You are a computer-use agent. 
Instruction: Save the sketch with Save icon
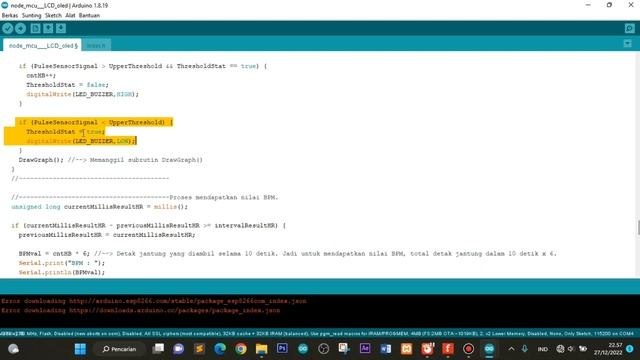coord(61,28)
